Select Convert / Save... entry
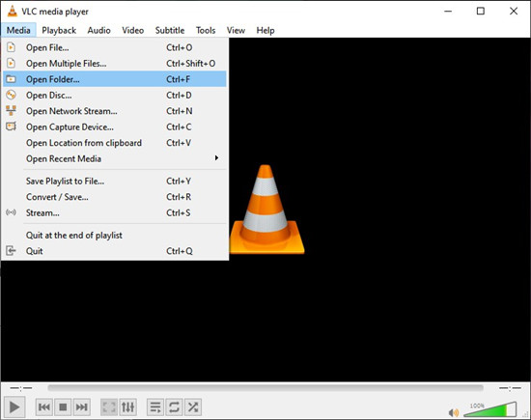 click(115, 197)
